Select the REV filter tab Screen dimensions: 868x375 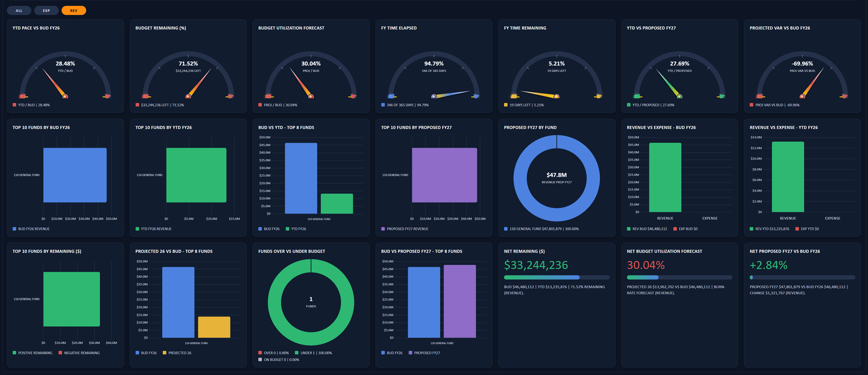pyautogui.click(x=74, y=11)
